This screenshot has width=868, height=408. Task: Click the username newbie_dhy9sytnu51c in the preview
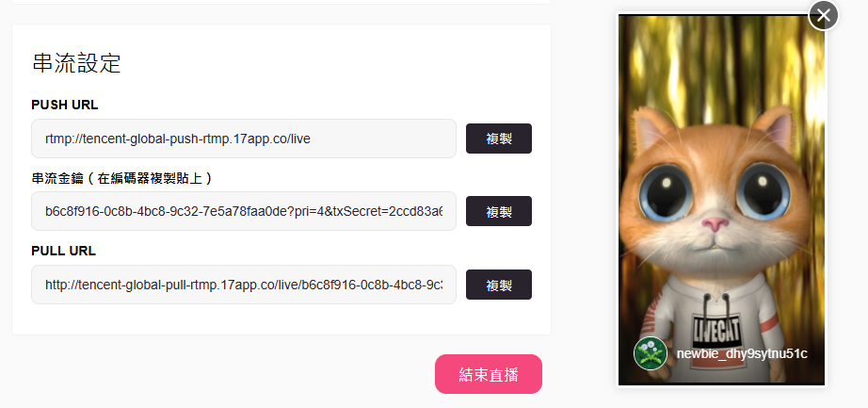[741, 353]
